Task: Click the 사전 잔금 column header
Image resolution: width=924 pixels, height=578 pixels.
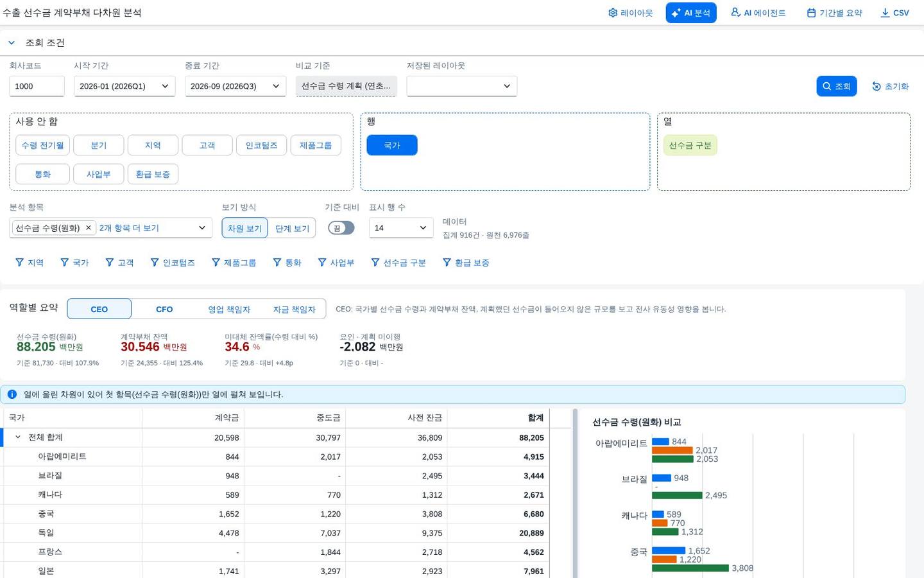Action: (397, 418)
